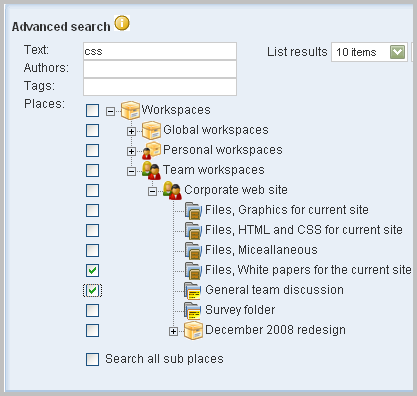Image resolution: width=417 pixels, height=396 pixels.
Task: Expand the December 2008 redesign node
Action: (x=173, y=331)
